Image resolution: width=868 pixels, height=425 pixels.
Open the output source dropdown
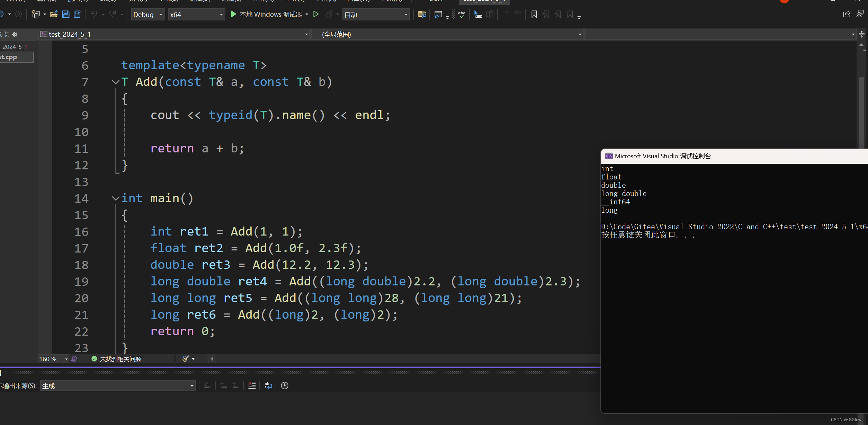point(191,386)
